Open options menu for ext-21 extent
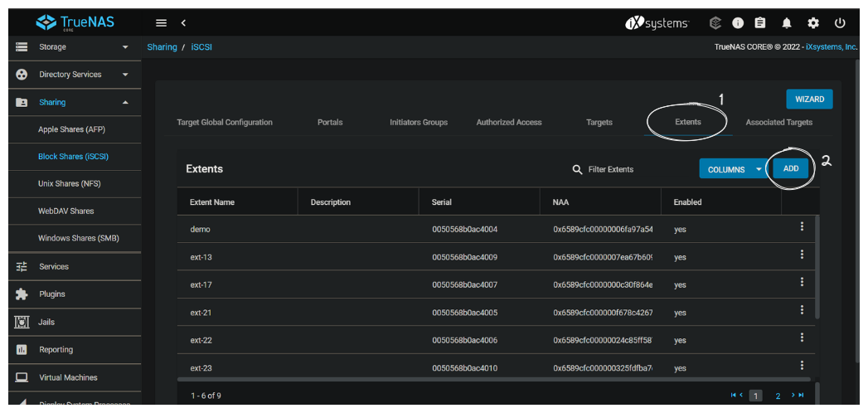This screenshot has height=413, width=868. pos(802,310)
